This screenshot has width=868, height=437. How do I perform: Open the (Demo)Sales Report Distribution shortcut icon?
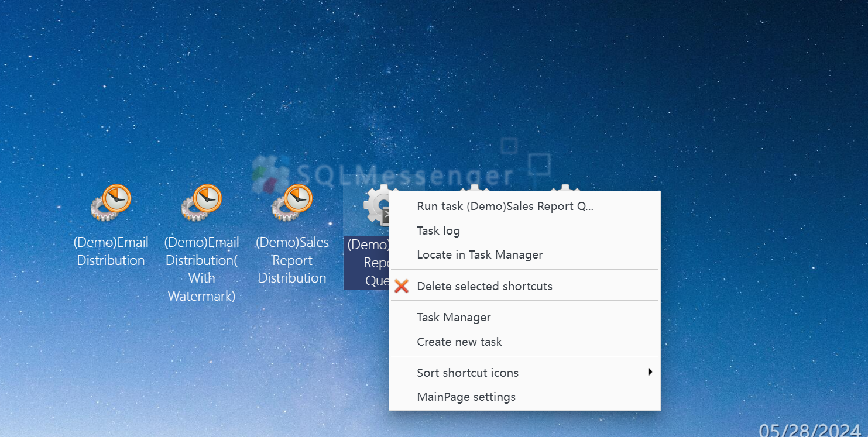[292, 202]
